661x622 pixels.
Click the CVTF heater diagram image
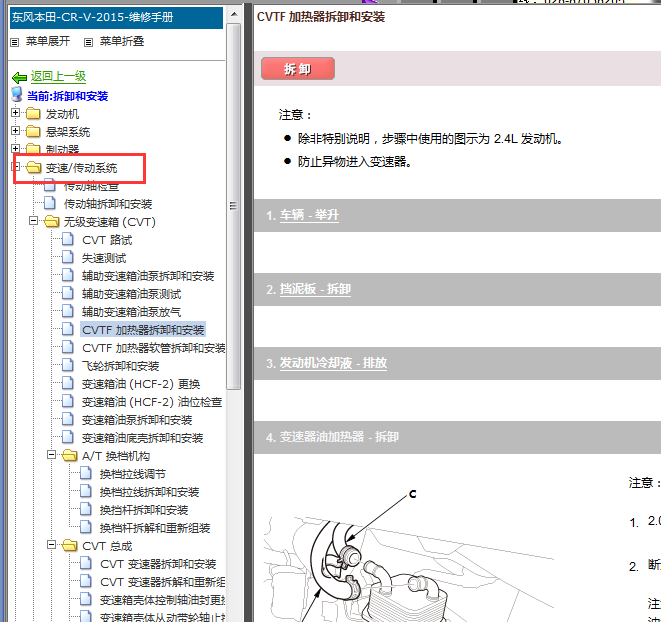(x=409, y=555)
